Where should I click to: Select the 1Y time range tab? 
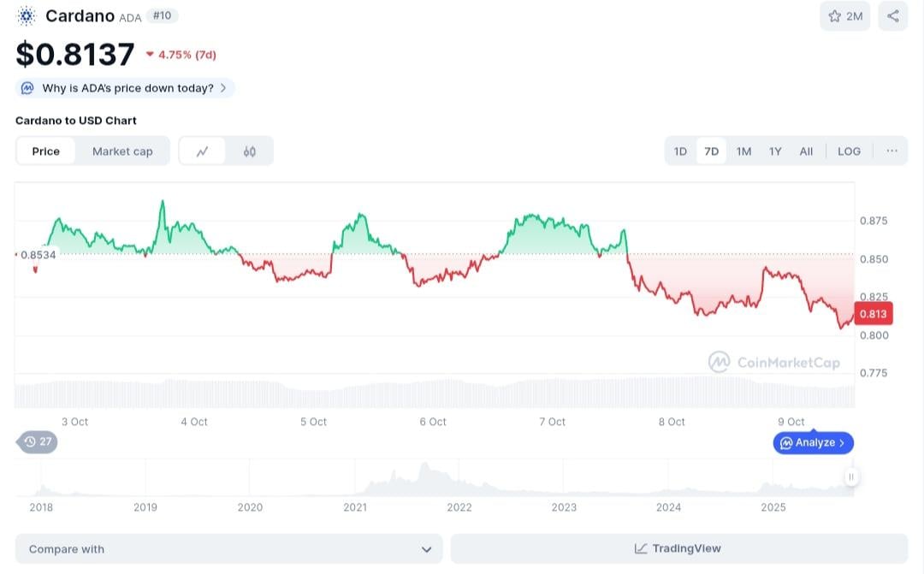coord(775,151)
